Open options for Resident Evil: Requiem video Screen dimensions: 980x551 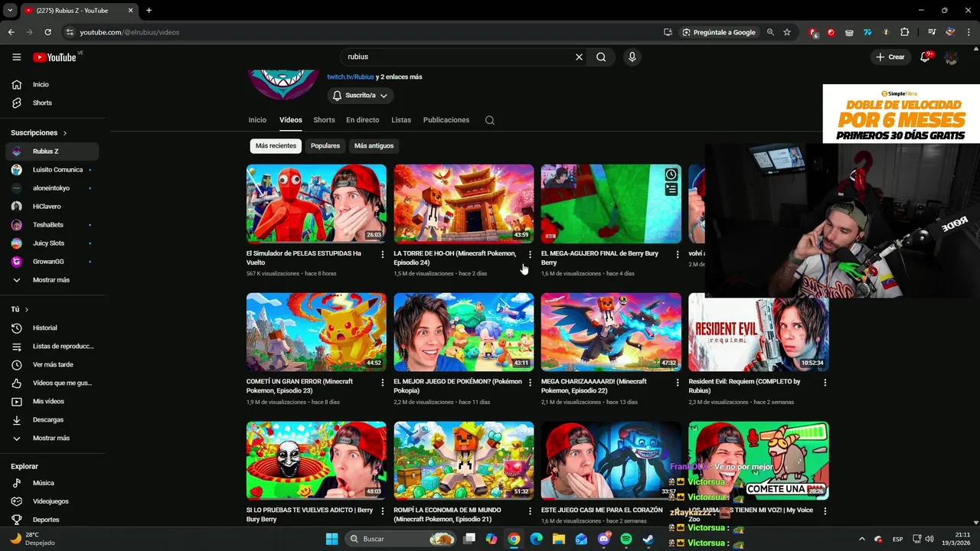tap(825, 383)
